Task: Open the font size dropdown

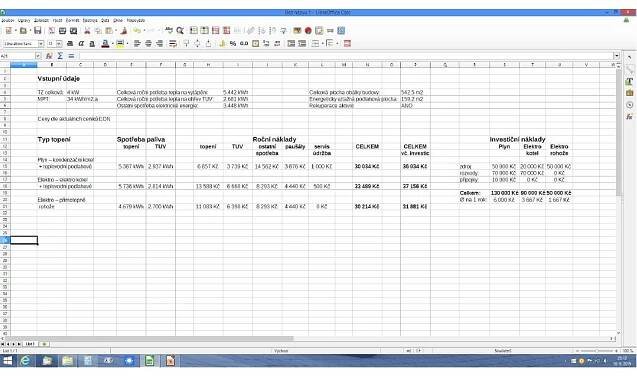Action: [x=59, y=44]
